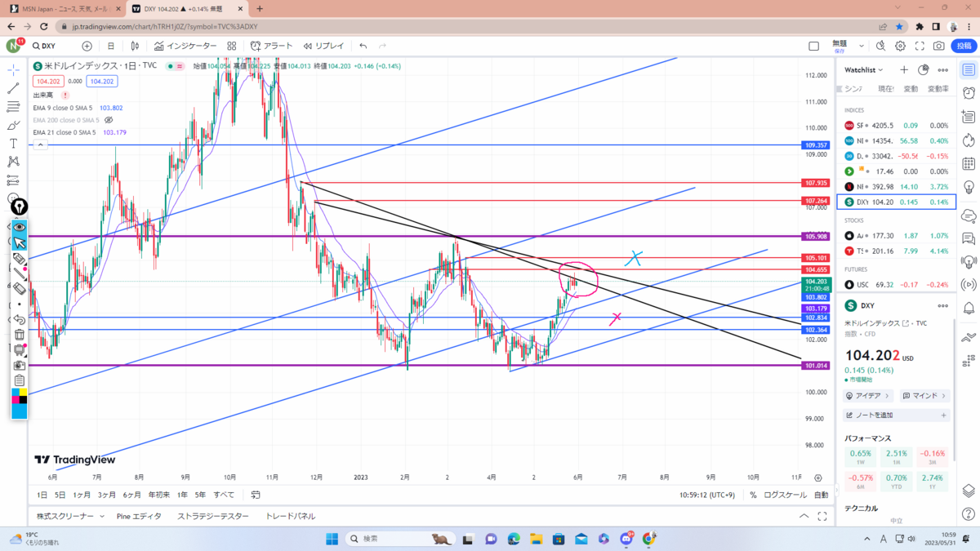Open the quick search icon in the top bar
The height and width of the screenshot is (551, 980).
(x=880, y=46)
